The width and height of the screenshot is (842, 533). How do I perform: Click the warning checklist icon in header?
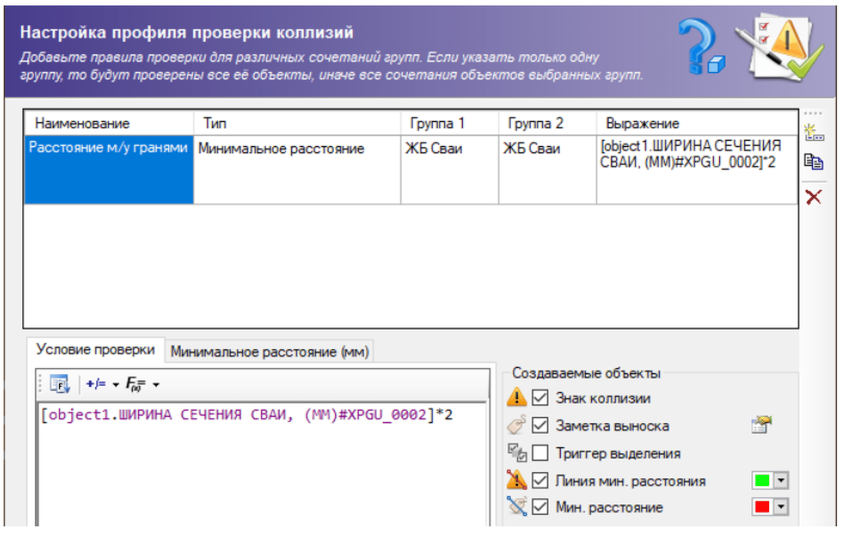[778, 48]
